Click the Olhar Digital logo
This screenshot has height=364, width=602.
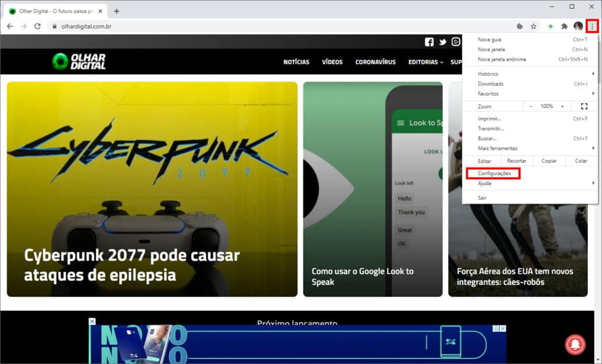[x=79, y=62]
